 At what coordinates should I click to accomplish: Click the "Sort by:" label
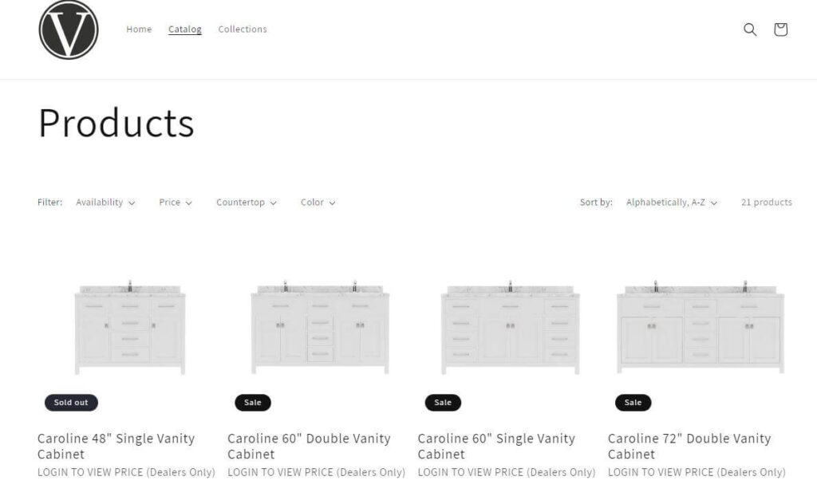[596, 202]
